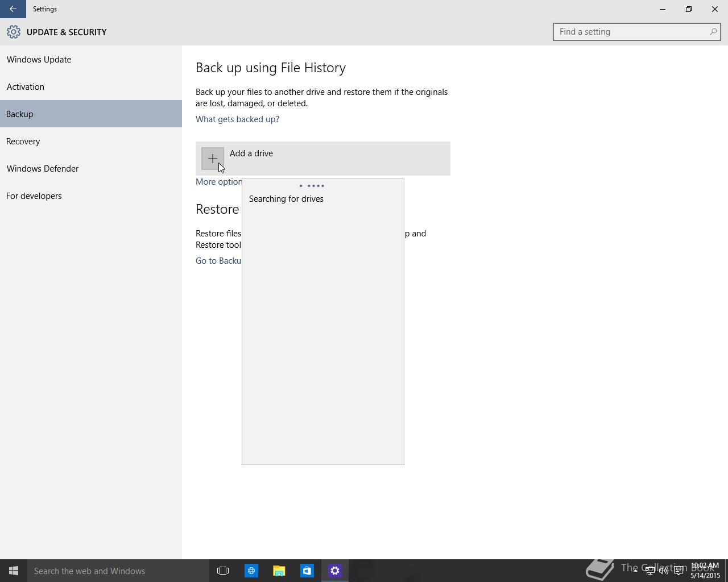Viewport: 728px width, 582px height.
Task: Open the Windows Update section
Action: (91, 60)
